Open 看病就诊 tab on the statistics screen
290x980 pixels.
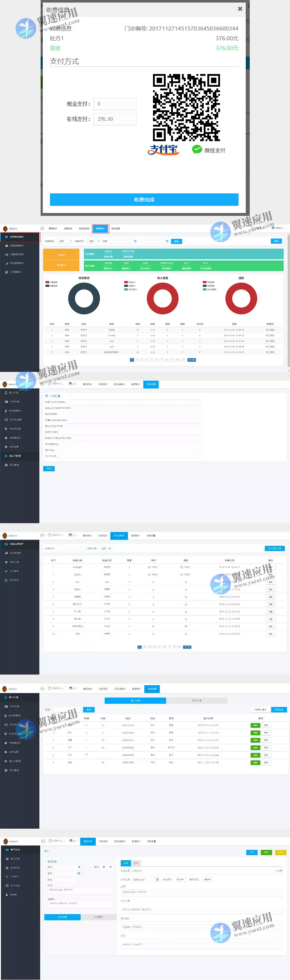pyautogui.click(x=53, y=229)
